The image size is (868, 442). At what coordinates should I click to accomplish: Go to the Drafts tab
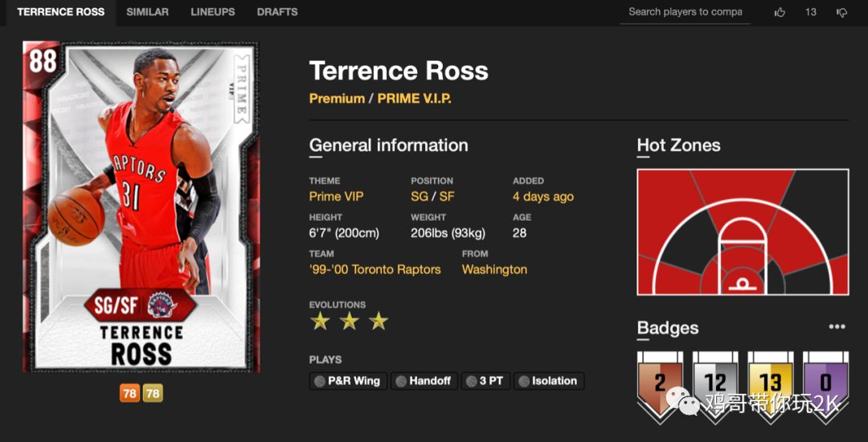coord(277,12)
